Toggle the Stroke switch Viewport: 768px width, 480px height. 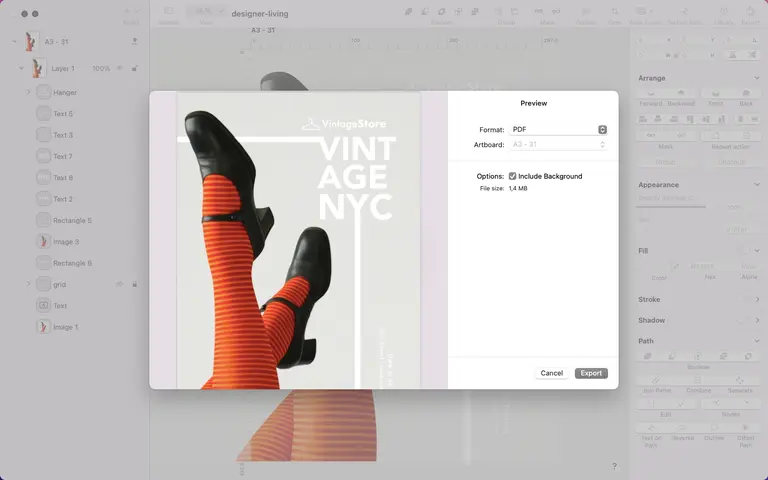pos(744,299)
